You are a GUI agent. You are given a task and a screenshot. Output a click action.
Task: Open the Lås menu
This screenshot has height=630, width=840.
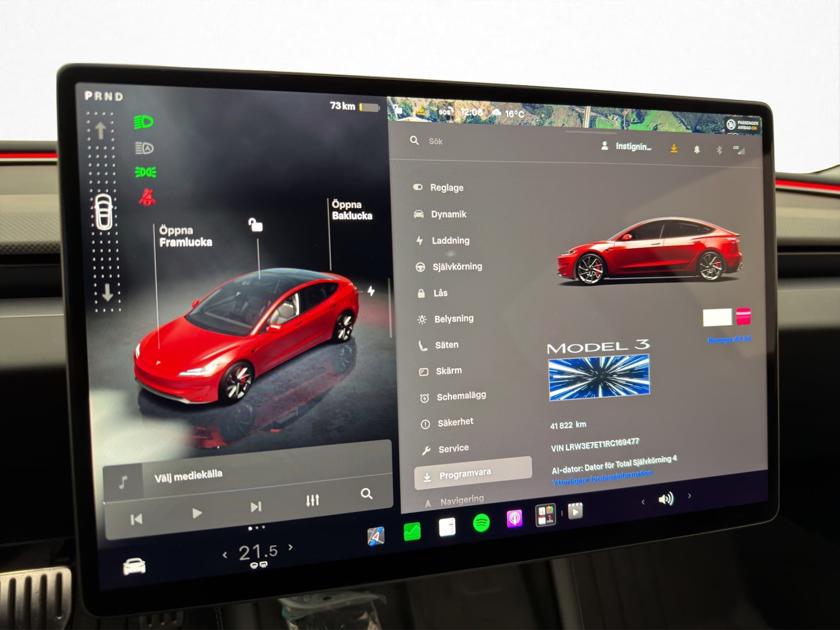coord(432,293)
